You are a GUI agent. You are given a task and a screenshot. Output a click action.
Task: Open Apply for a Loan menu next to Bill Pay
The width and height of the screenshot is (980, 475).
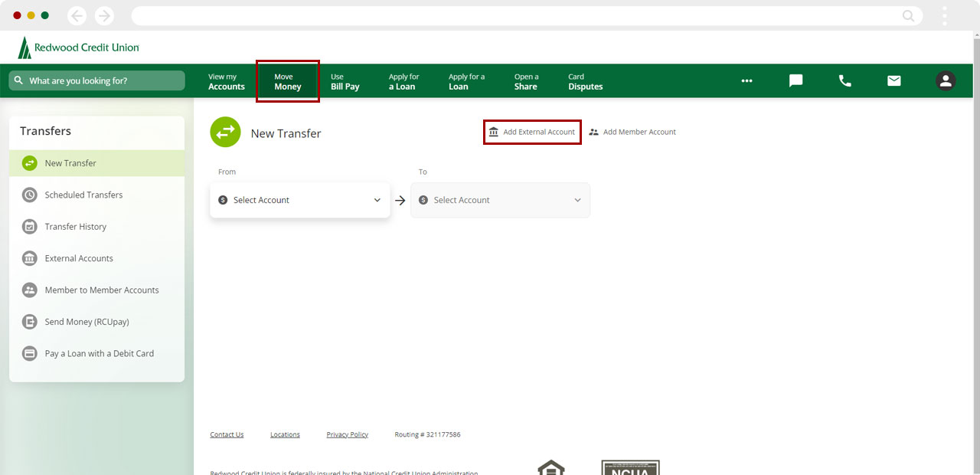point(403,81)
